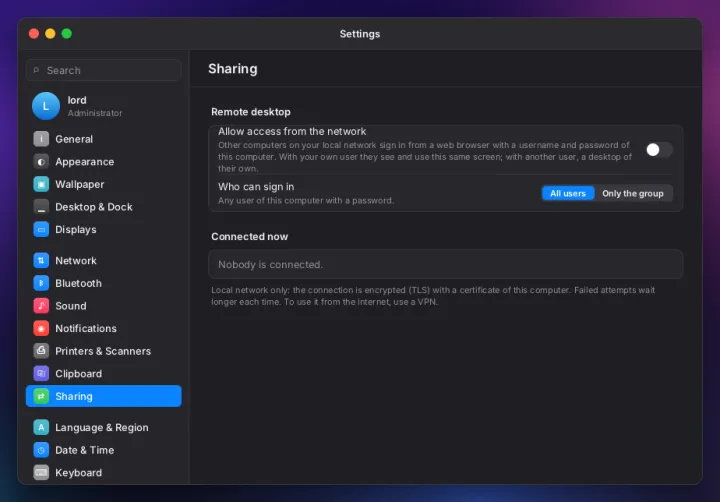Click the green Sharing icon
Image resolution: width=720 pixels, height=502 pixels.
(41, 396)
